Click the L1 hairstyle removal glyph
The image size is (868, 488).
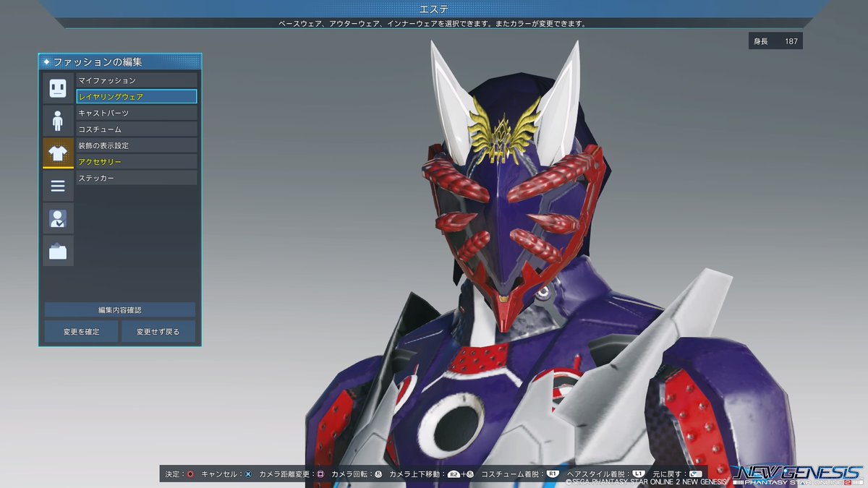(x=639, y=474)
